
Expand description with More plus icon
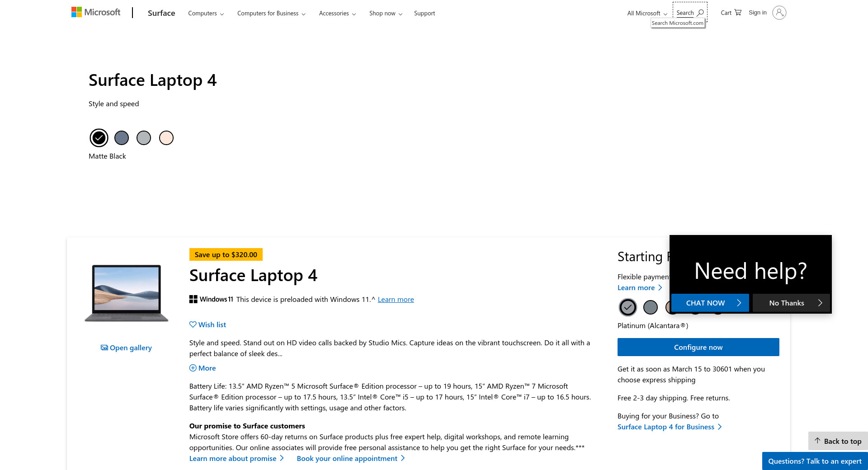(x=193, y=368)
